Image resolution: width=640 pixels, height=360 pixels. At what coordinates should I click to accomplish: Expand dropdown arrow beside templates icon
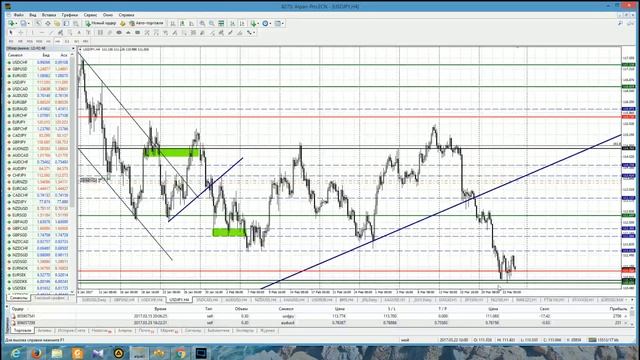(x=283, y=23)
